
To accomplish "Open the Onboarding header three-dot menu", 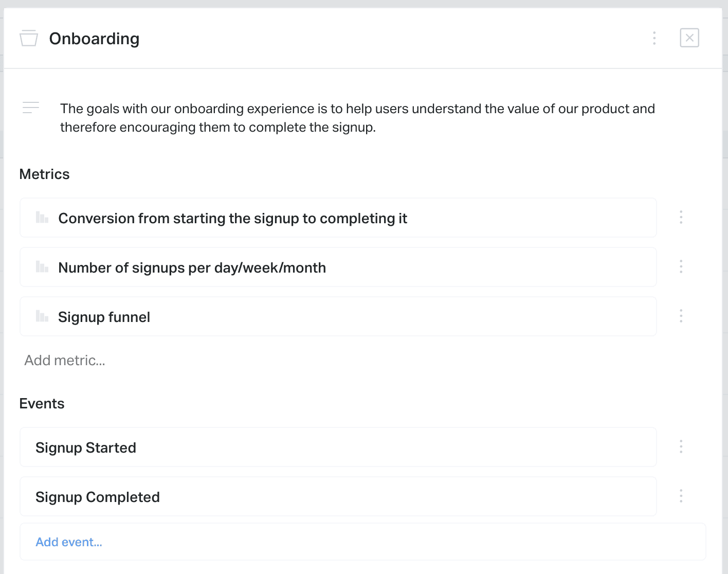I will [654, 38].
